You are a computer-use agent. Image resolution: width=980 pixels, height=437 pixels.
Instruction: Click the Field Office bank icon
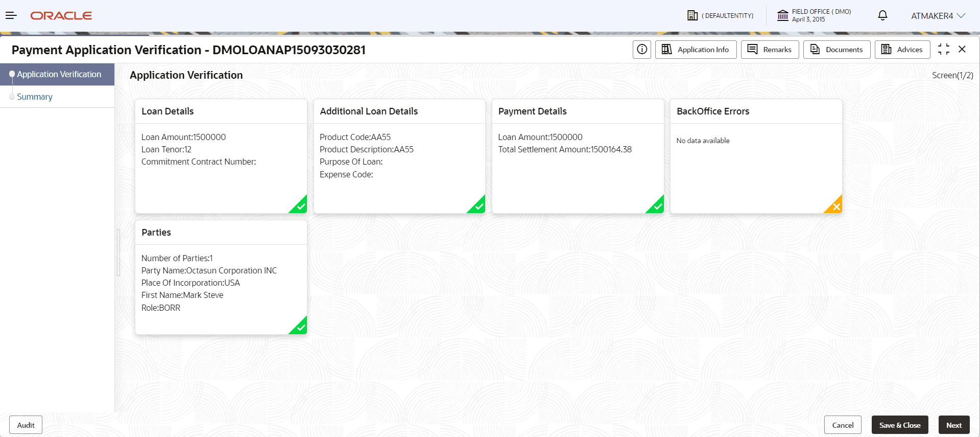pos(782,15)
